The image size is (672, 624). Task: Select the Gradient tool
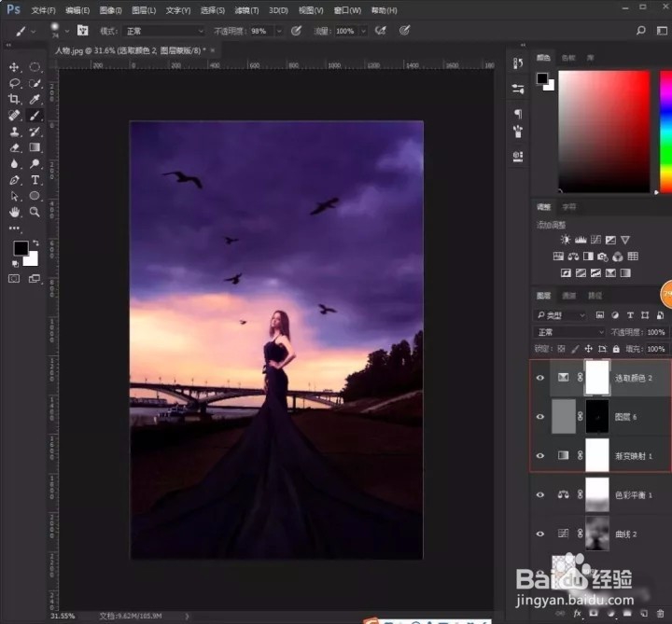[35, 147]
